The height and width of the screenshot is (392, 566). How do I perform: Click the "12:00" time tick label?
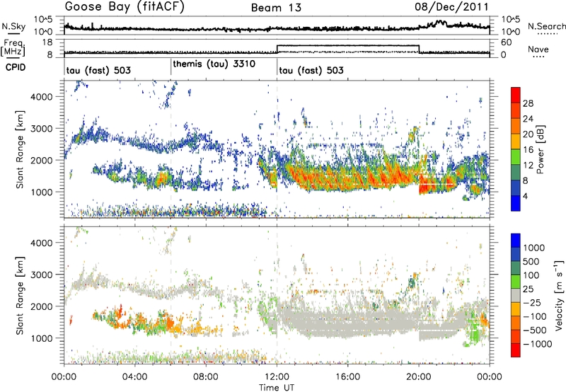277,377
